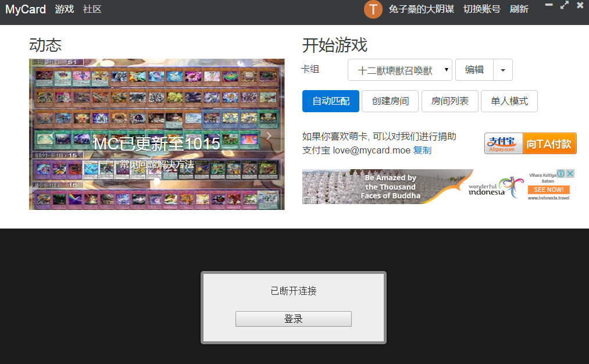Click the orange T user avatar

(x=373, y=9)
